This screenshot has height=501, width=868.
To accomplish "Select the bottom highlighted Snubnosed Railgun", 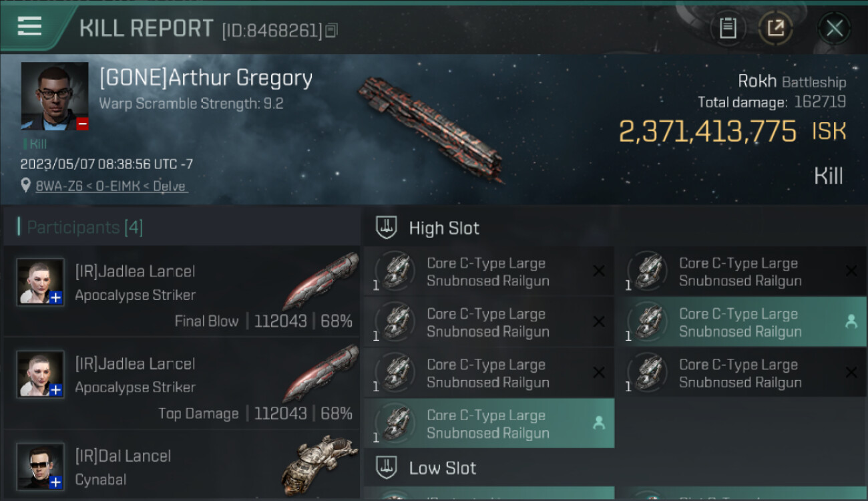I will (489, 424).
